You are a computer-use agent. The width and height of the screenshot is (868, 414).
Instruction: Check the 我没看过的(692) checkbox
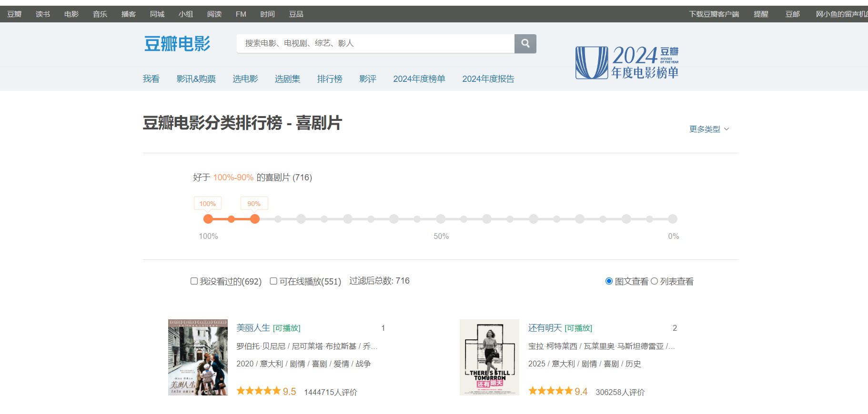(194, 281)
